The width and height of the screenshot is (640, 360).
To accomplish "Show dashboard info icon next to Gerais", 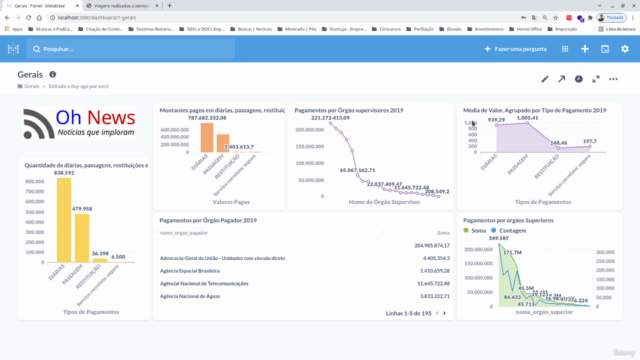I will coord(53,74).
